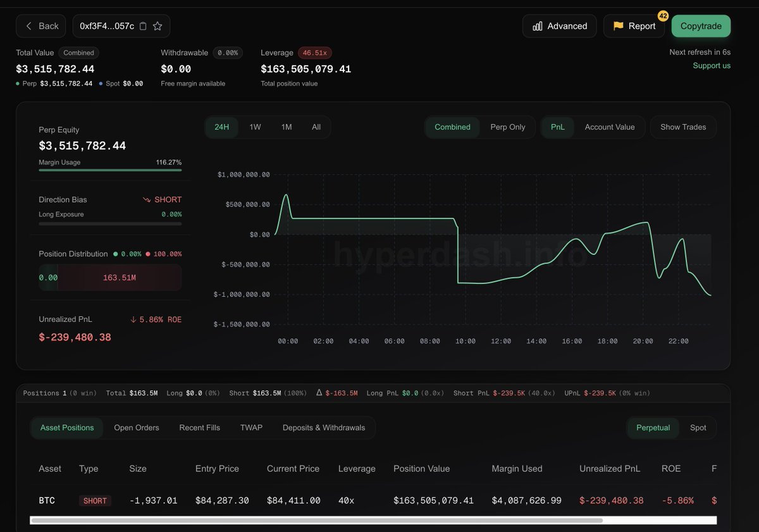Screen dimensions: 759x532
Task: Click the Positions 1 (0 win) summary
Action: click(x=60, y=393)
